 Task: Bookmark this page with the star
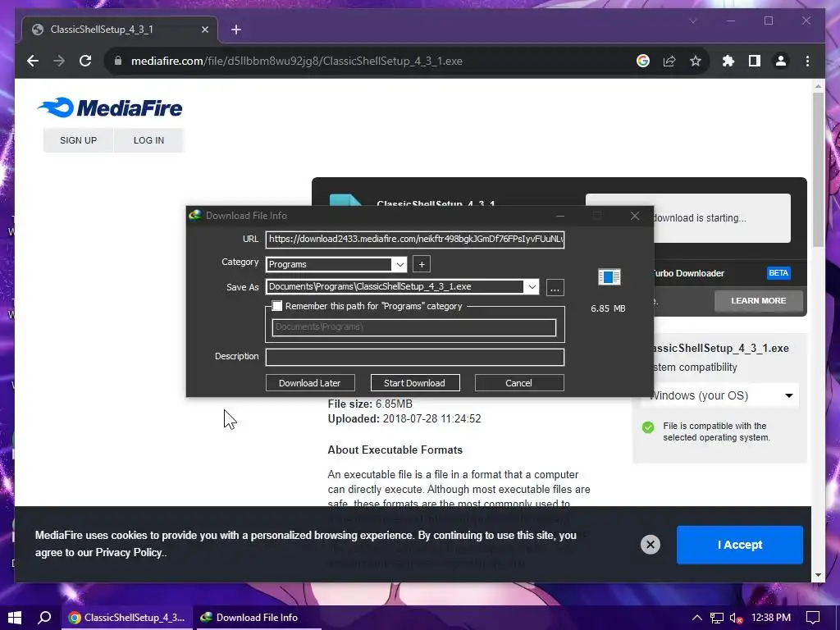click(x=696, y=61)
